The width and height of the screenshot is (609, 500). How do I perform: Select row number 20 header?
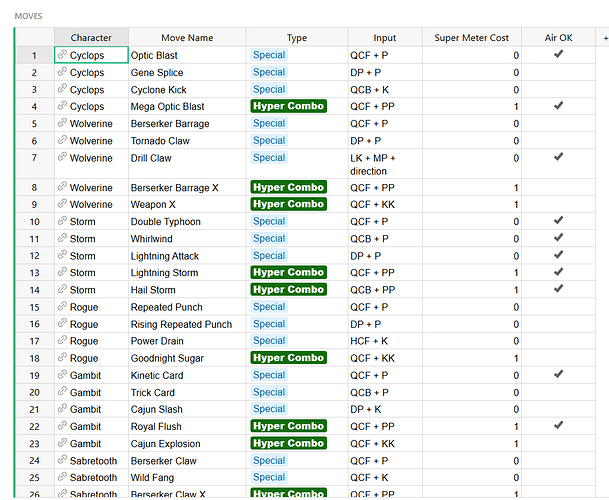(35, 392)
